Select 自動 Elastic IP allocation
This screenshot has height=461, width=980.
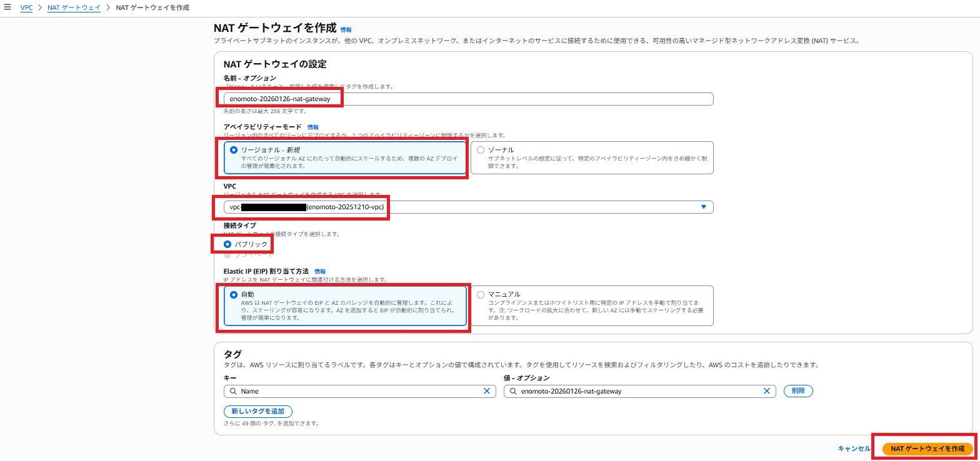tap(234, 294)
